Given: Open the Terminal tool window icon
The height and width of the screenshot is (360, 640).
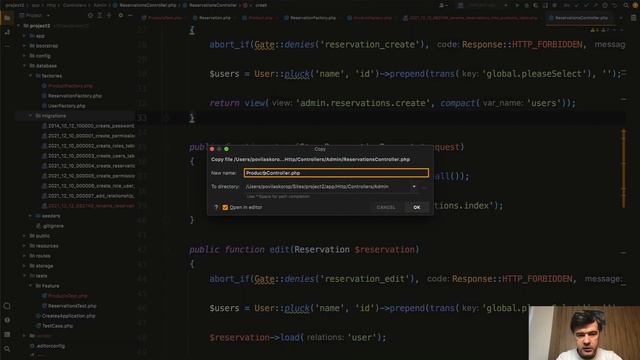Looking at the screenshot, I should [7, 335].
